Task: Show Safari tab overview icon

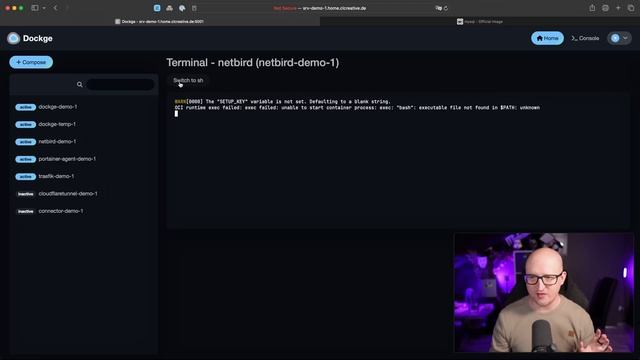Action: [x=631, y=8]
